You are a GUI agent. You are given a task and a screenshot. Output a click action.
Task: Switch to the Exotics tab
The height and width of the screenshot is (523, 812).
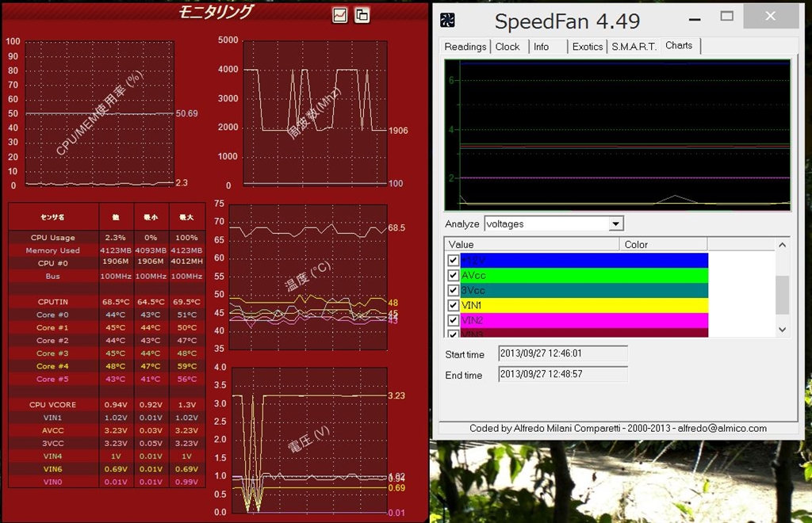(x=588, y=47)
